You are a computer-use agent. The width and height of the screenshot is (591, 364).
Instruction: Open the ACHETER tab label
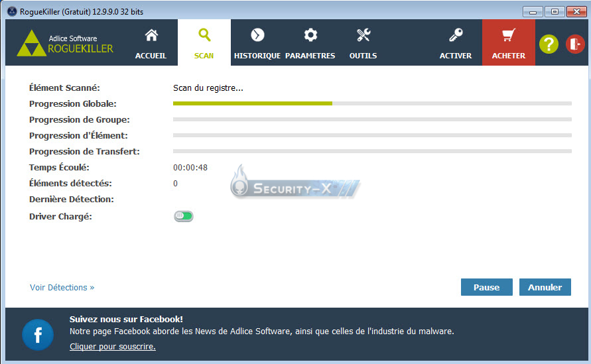click(x=509, y=56)
